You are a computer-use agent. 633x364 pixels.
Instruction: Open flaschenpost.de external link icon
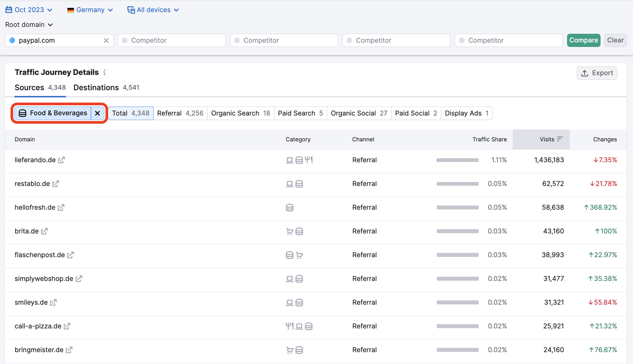click(x=71, y=255)
